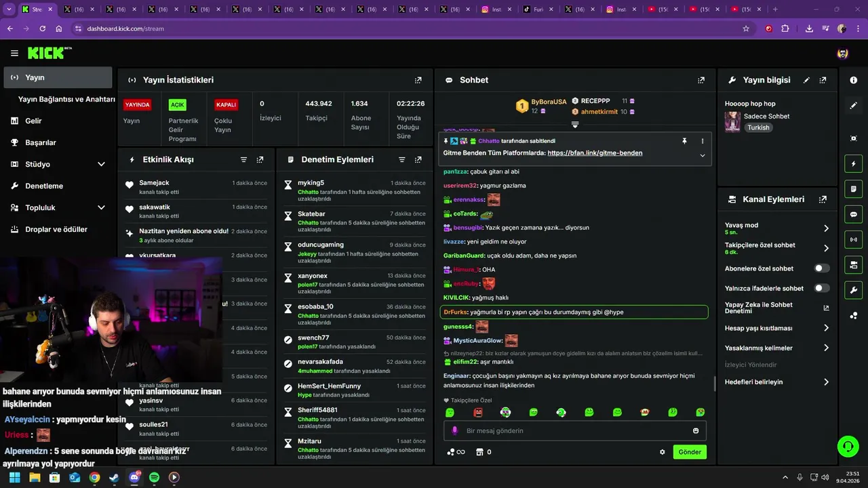
Task: Pop out the Sohbet chat panel
Action: coord(701,80)
